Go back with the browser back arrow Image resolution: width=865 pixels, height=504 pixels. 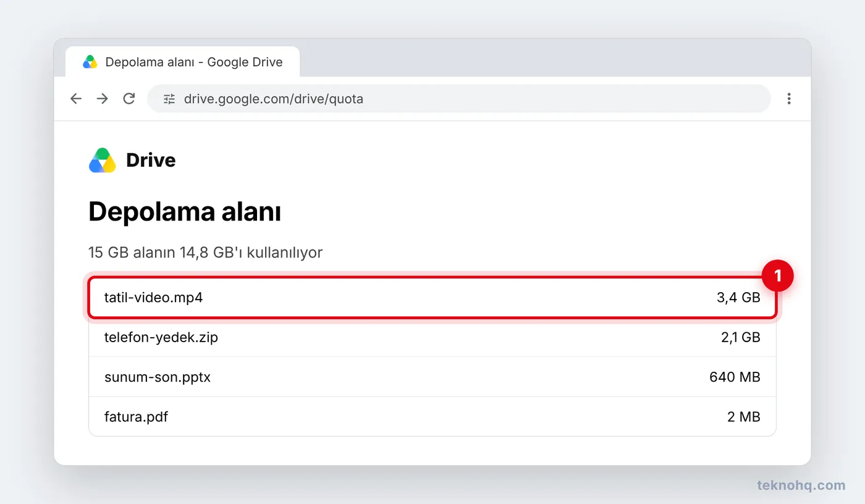[x=76, y=99]
